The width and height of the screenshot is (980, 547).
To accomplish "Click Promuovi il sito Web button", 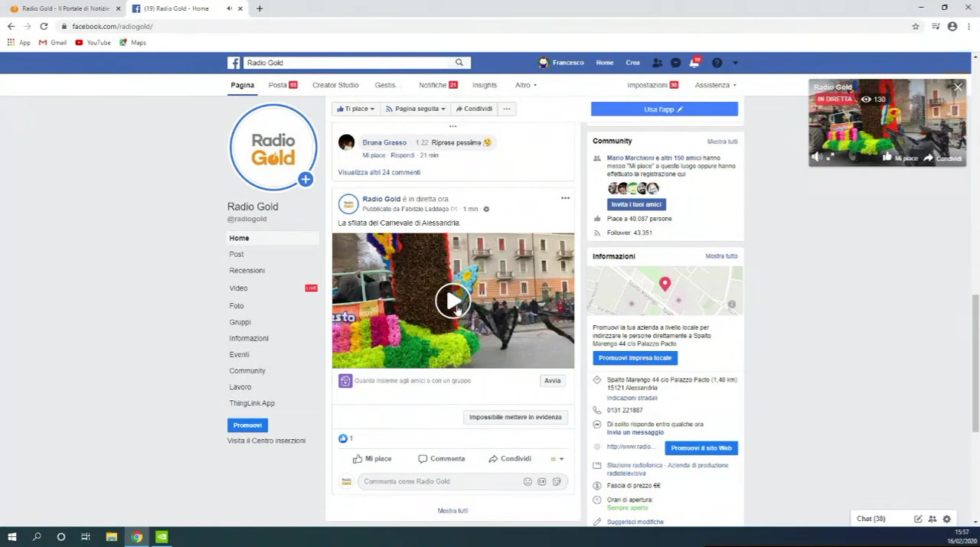I will coord(701,448).
